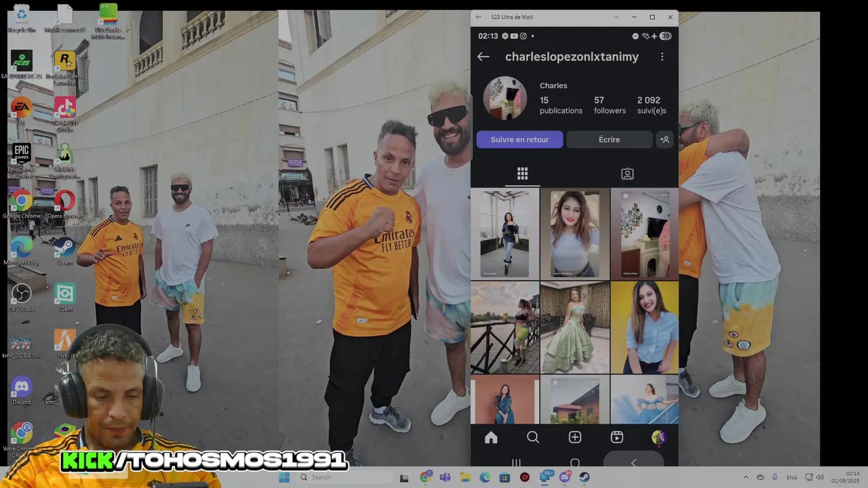Click the taskbar Search box
The image size is (868, 488).
[x=344, y=477]
